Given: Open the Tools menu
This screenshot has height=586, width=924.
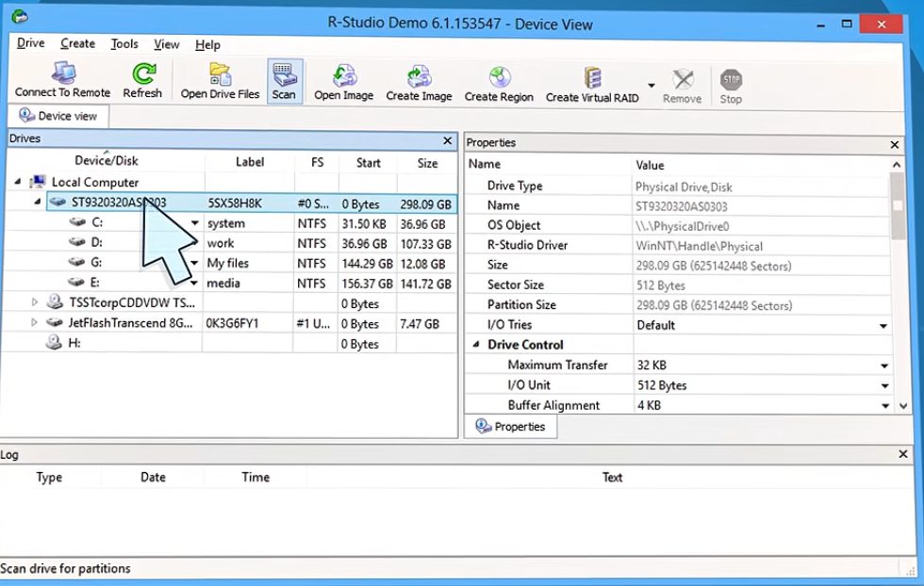Looking at the screenshot, I should point(124,44).
